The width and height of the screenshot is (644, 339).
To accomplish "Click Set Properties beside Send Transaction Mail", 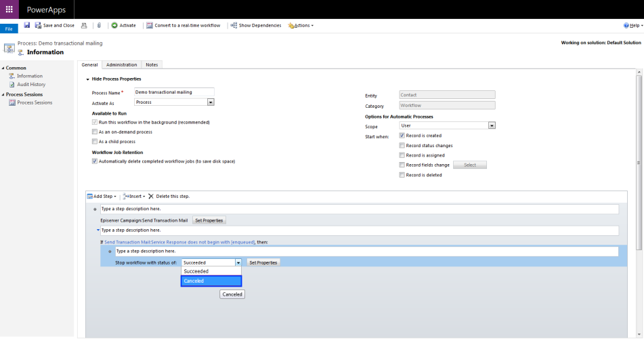I will coord(209,220).
